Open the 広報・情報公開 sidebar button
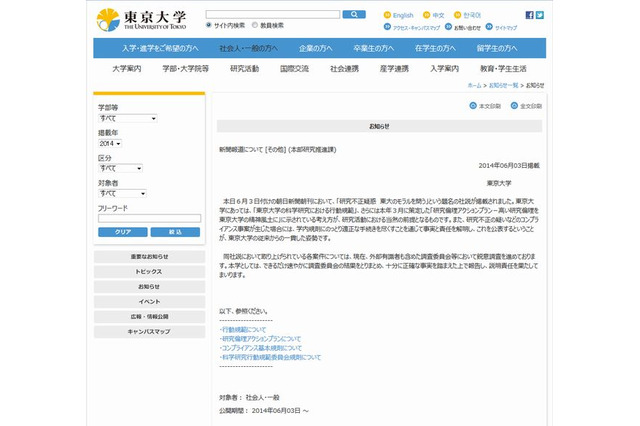The height and width of the screenshot is (426, 640). click(x=149, y=317)
